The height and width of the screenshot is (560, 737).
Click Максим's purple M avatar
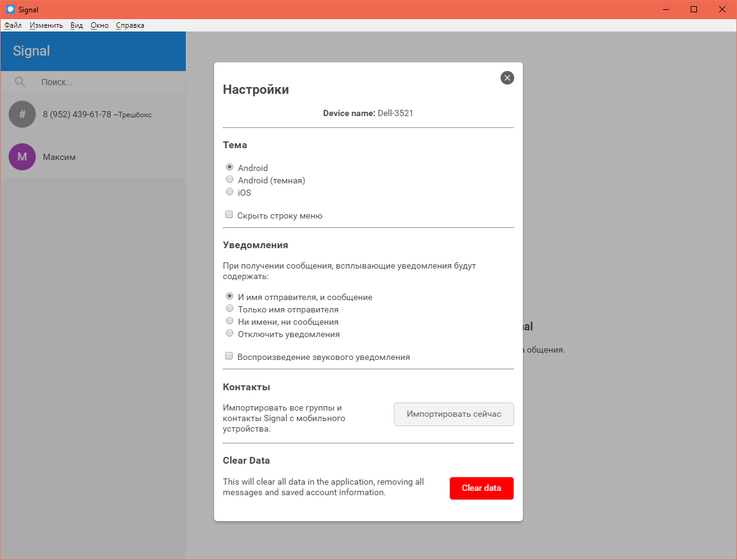22,157
